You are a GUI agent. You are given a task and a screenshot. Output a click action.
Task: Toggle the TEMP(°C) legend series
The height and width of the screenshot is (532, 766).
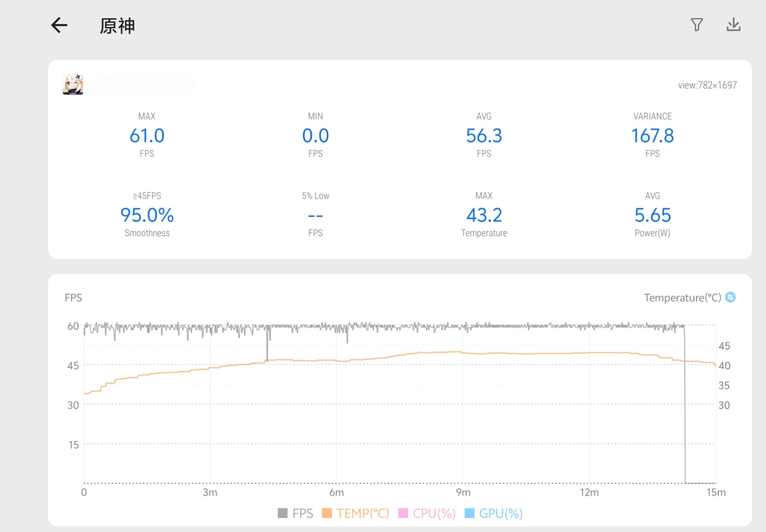356,513
